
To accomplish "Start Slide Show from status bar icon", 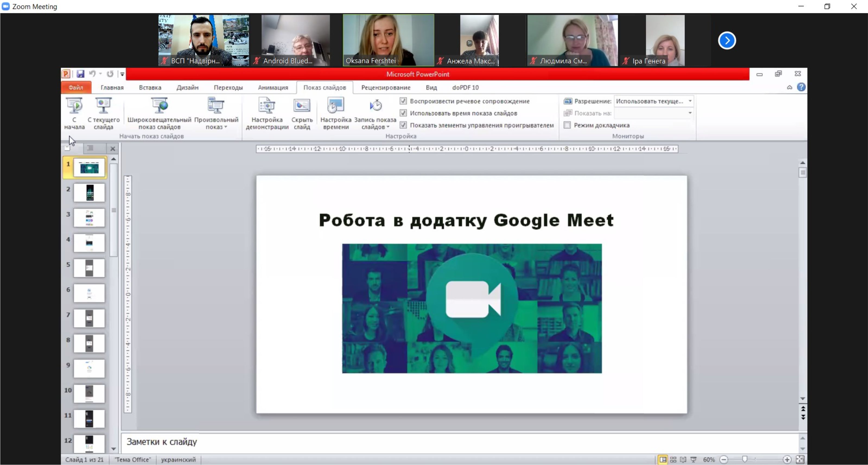I will (x=694, y=460).
